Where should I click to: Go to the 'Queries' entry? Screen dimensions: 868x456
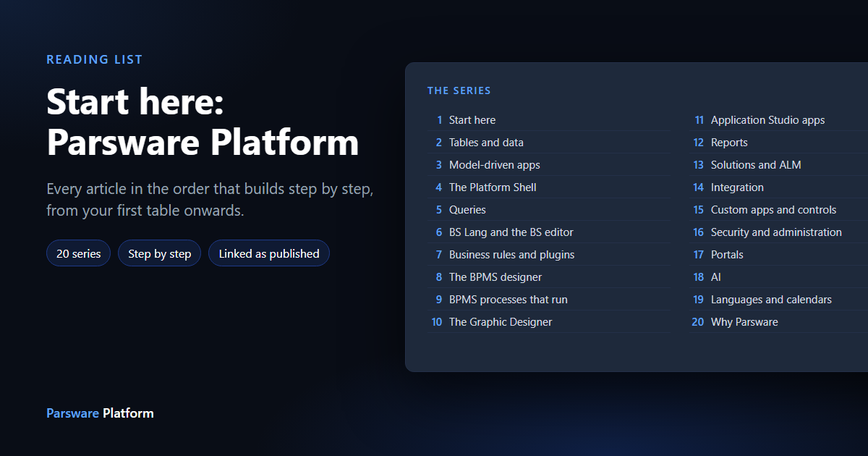click(x=549, y=210)
